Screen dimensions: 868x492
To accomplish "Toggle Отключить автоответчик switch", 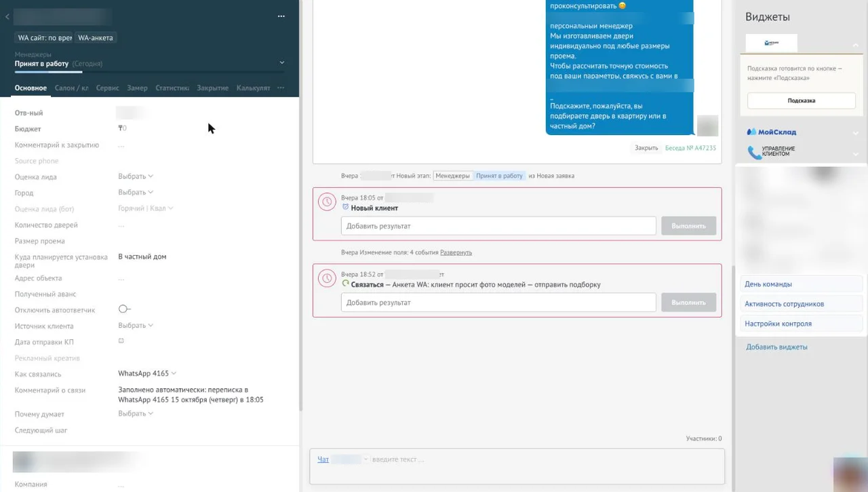I will [x=124, y=309].
